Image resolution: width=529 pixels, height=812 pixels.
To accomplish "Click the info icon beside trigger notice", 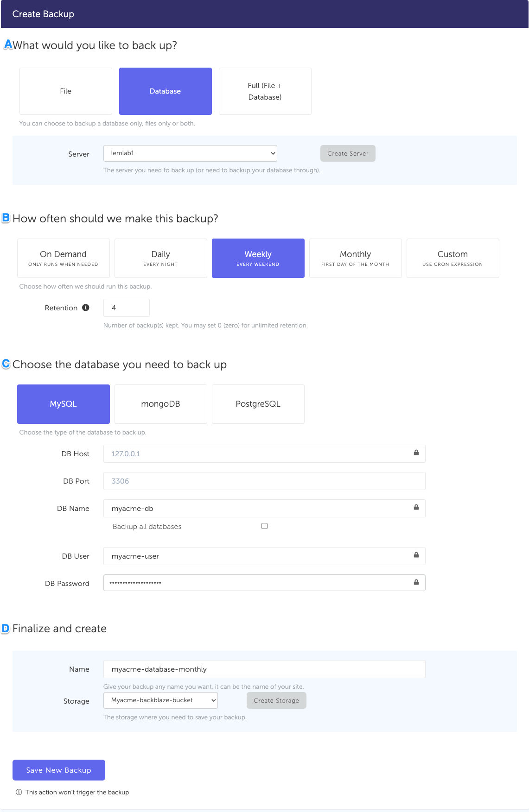I will [x=19, y=792].
